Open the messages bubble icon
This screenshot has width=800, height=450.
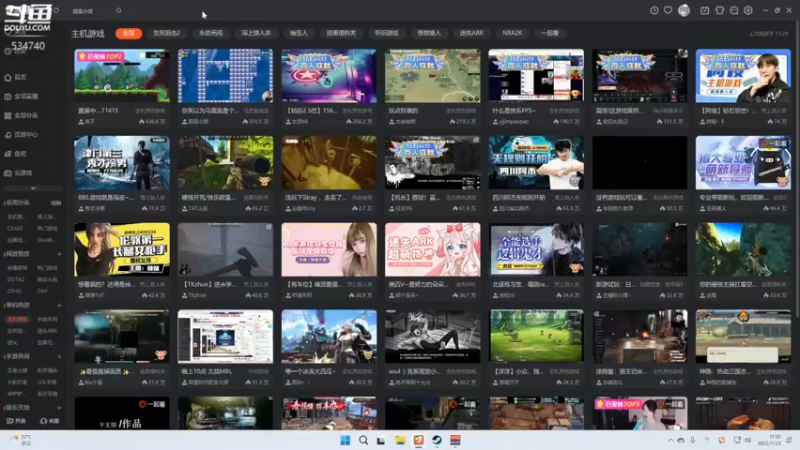point(734,10)
